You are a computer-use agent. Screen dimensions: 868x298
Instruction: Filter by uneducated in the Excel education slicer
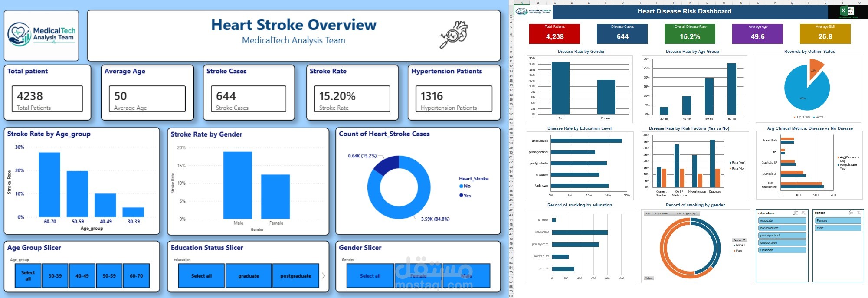[x=783, y=243]
